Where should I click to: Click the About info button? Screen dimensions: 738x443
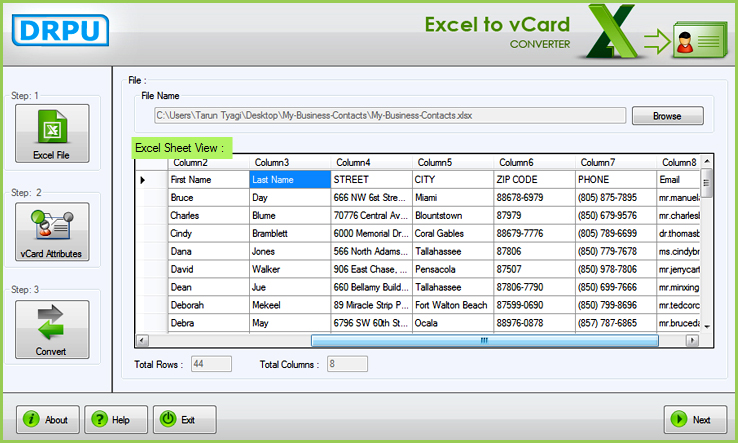pyautogui.click(x=48, y=419)
